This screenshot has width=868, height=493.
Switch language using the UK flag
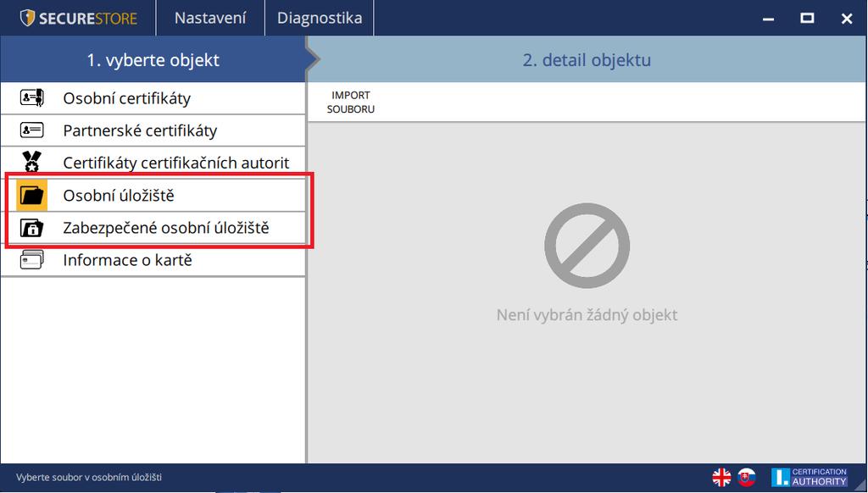click(x=721, y=477)
